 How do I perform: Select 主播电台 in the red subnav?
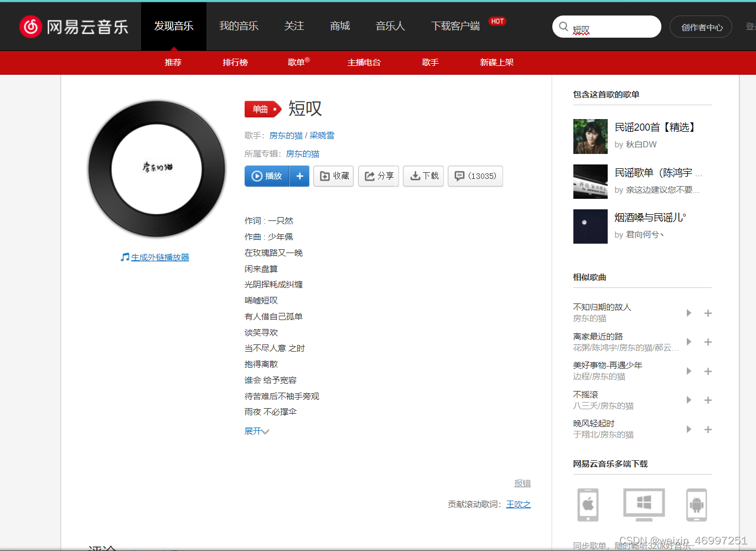coord(364,63)
